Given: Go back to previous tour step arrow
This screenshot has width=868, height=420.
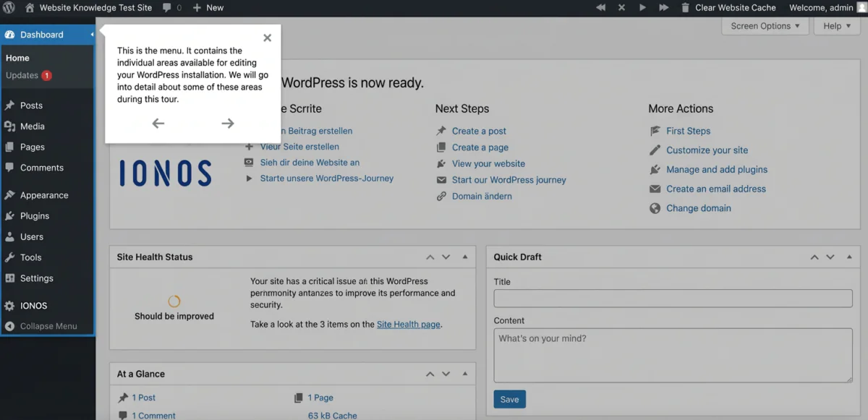Looking at the screenshot, I should [158, 124].
